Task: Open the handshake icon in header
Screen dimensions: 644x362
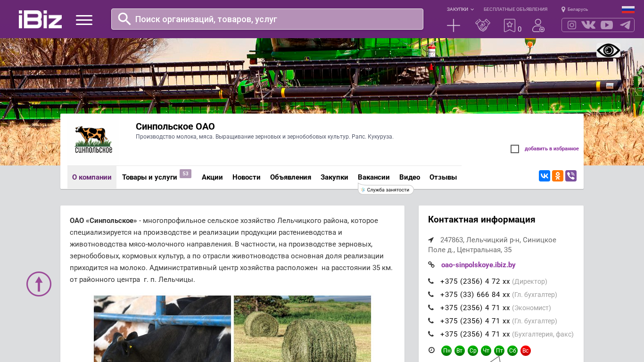Action: pos(483,25)
